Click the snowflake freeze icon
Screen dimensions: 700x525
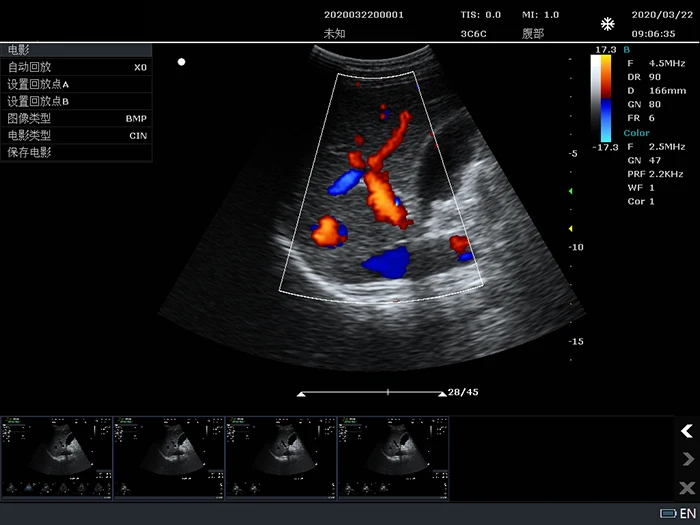[x=607, y=24]
